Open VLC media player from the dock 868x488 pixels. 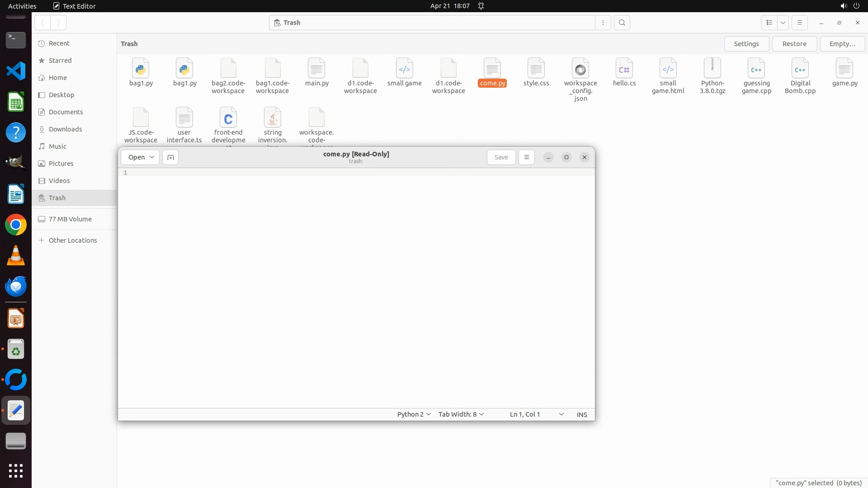[x=16, y=256]
